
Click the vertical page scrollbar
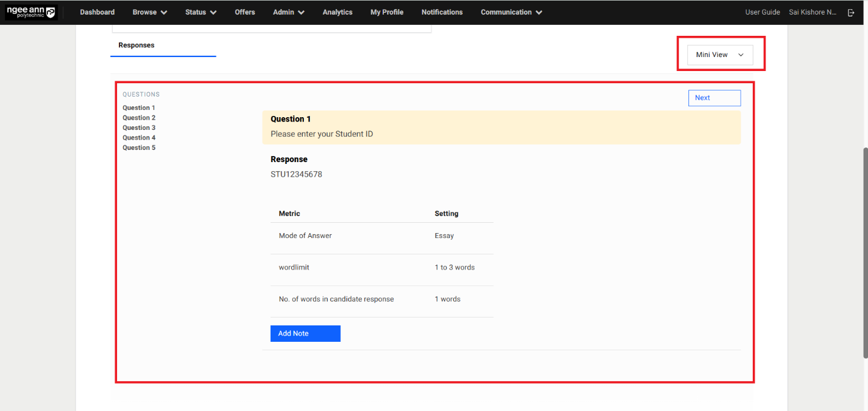coord(864,252)
